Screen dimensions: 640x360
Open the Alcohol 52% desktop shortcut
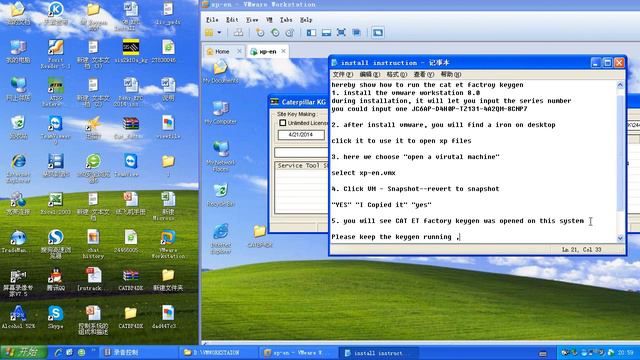click(x=18, y=317)
